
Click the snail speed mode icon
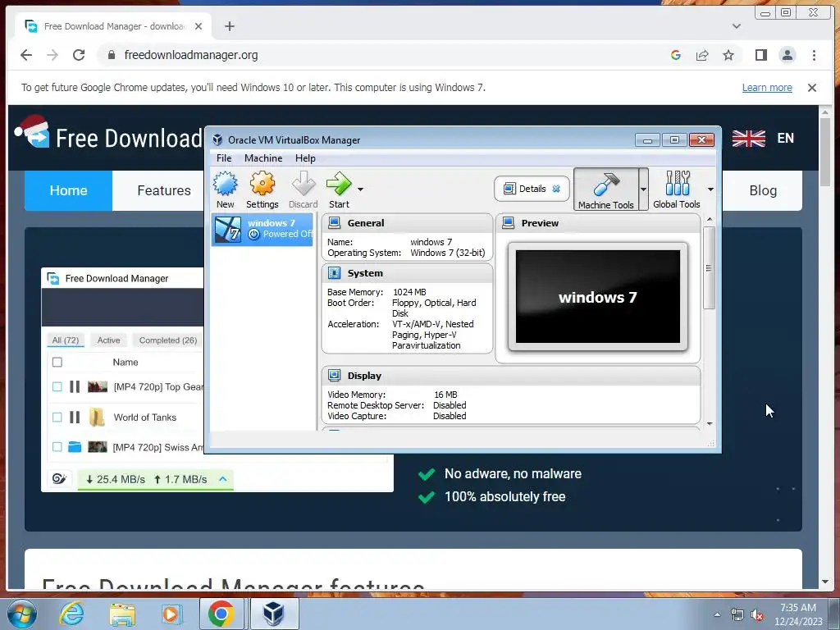(x=59, y=479)
